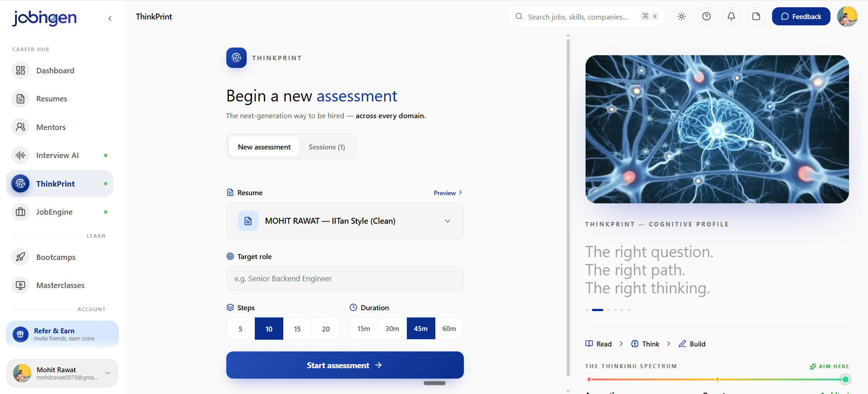The height and width of the screenshot is (394, 868).
Task: Collapse the sidebar with the chevron arrow
Action: coord(110,19)
